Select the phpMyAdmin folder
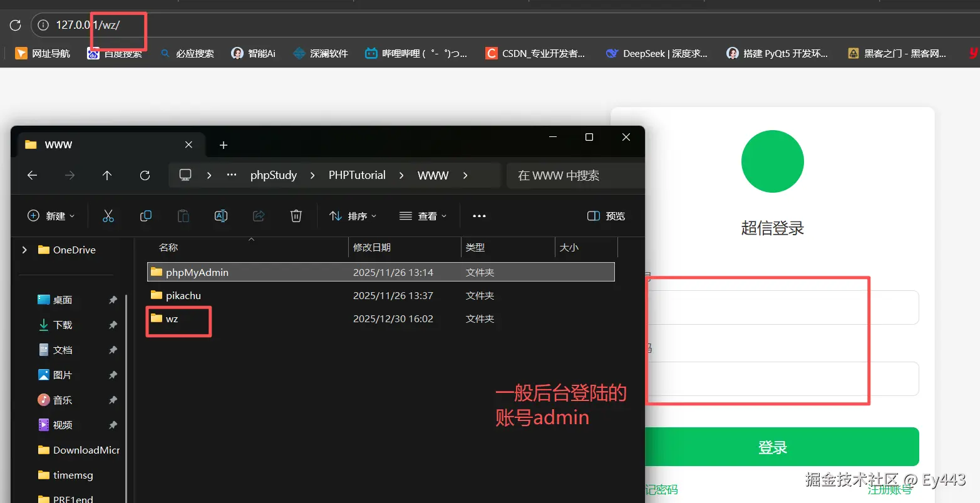 [381, 272]
